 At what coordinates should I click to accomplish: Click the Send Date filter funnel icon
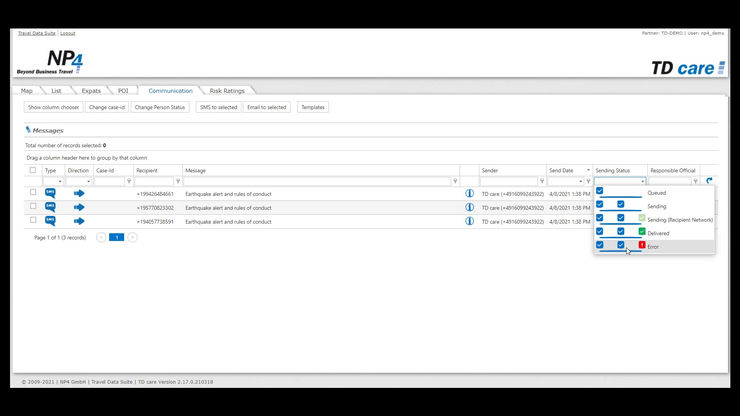pos(588,181)
